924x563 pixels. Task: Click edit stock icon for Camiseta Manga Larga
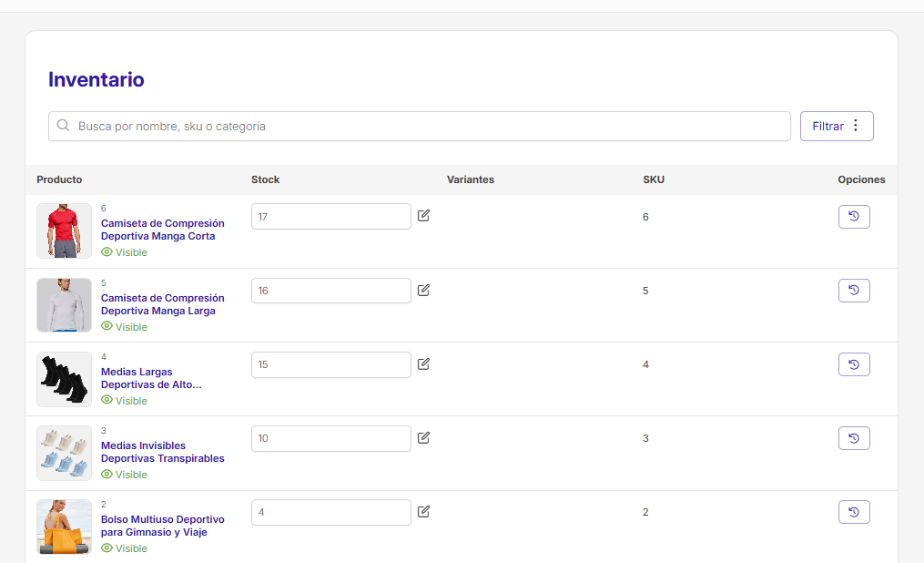pyautogui.click(x=423, y=291)
